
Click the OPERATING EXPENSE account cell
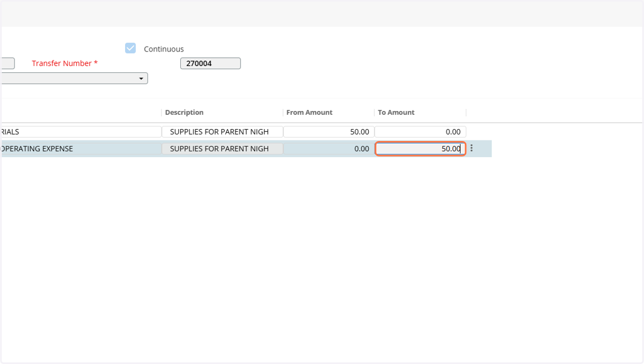click(80, 148)
